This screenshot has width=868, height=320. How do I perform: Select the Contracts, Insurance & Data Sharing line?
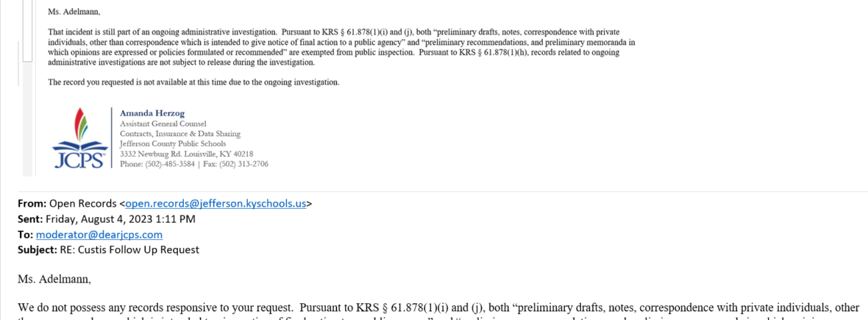click(180, 133)
